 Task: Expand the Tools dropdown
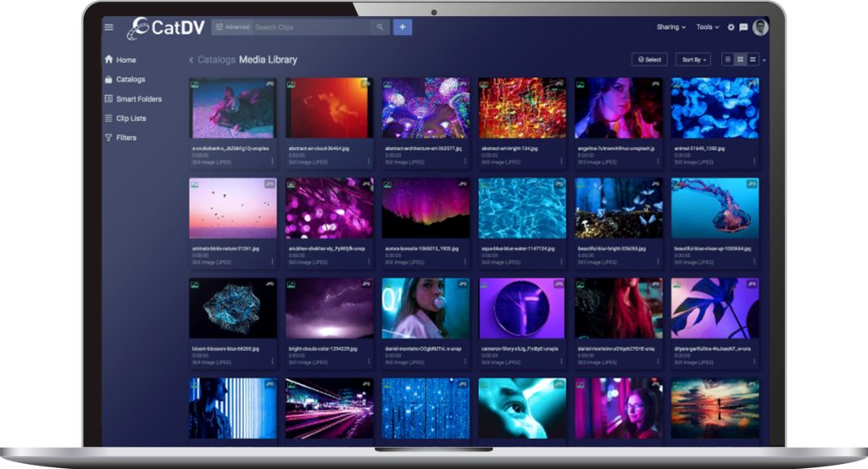[x=708, y=27]
